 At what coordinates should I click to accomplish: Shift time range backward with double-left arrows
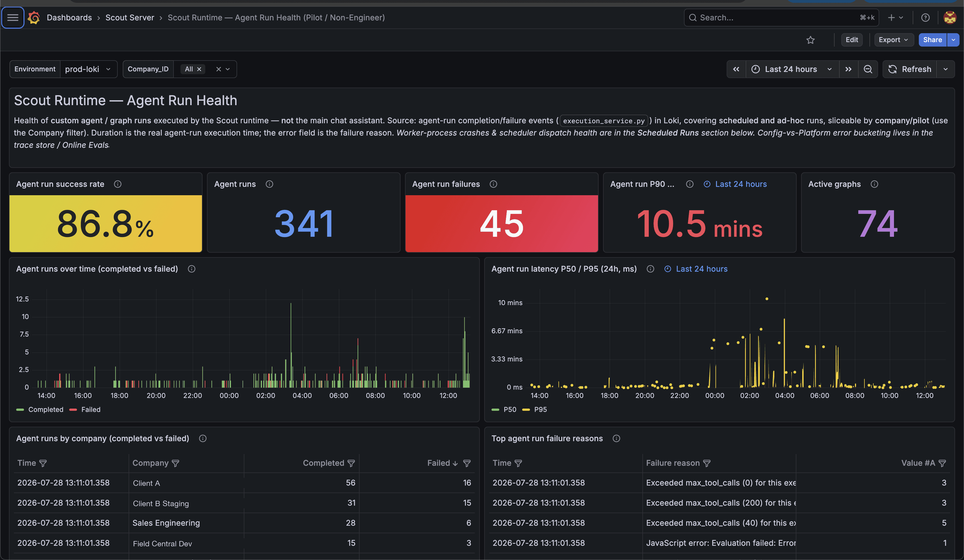pyautogui.click(x=736, y=69)
